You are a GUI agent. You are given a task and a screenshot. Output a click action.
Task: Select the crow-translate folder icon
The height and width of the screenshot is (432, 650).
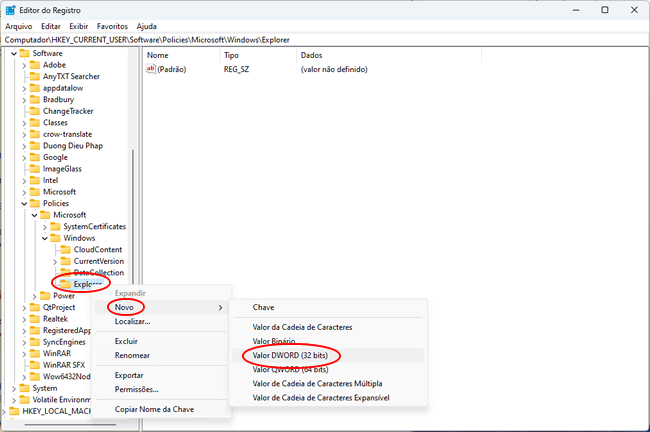[35, 134]
